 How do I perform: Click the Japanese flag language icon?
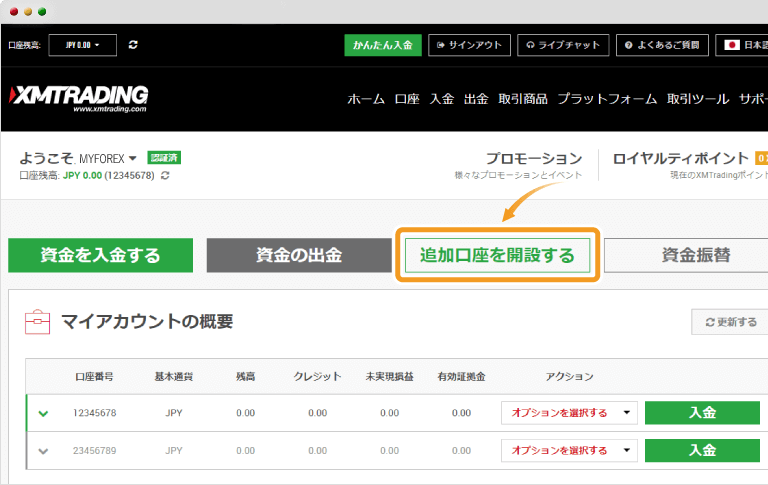732,45
